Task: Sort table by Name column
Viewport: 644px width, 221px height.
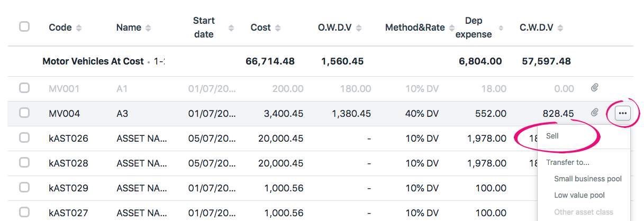Action: [x=148, y=27]
